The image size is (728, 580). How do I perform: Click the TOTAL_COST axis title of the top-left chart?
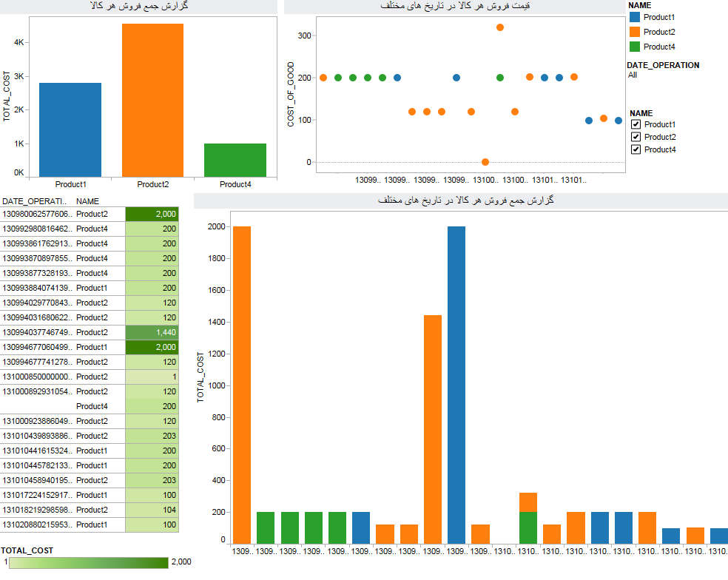[x=7, y=96]
